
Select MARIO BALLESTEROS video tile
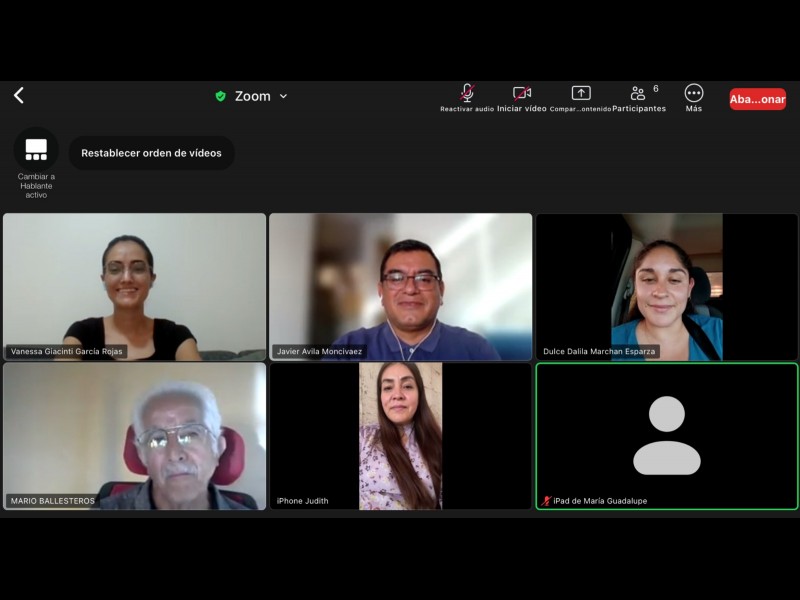135,435
